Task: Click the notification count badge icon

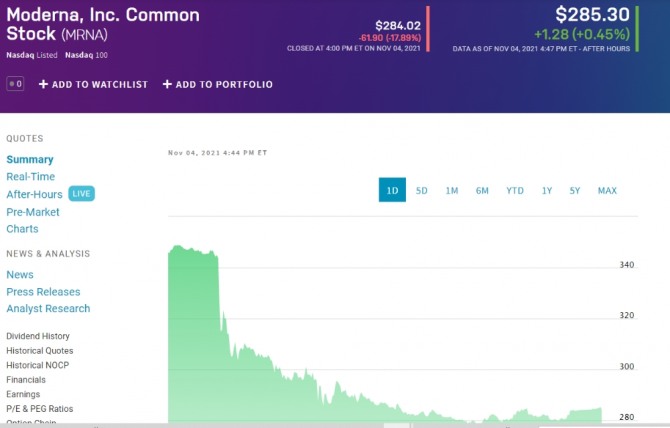Action: [x=15, y=85]
